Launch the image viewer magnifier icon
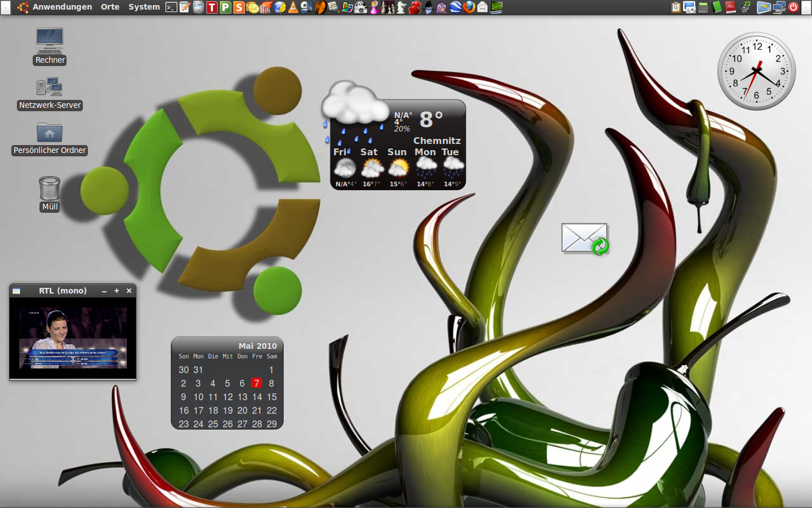This screenshot has height=508, width=812. (x=334, y=7)
